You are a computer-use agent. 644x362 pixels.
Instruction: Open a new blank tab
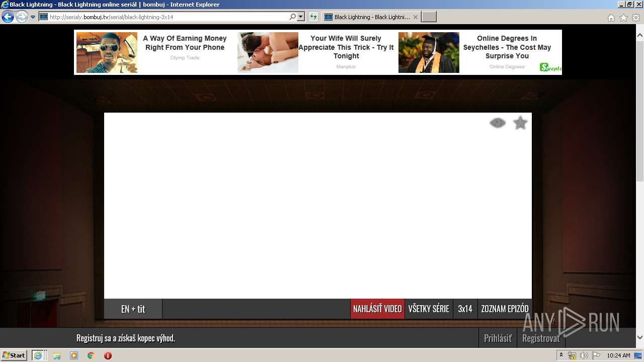[429, 17]
